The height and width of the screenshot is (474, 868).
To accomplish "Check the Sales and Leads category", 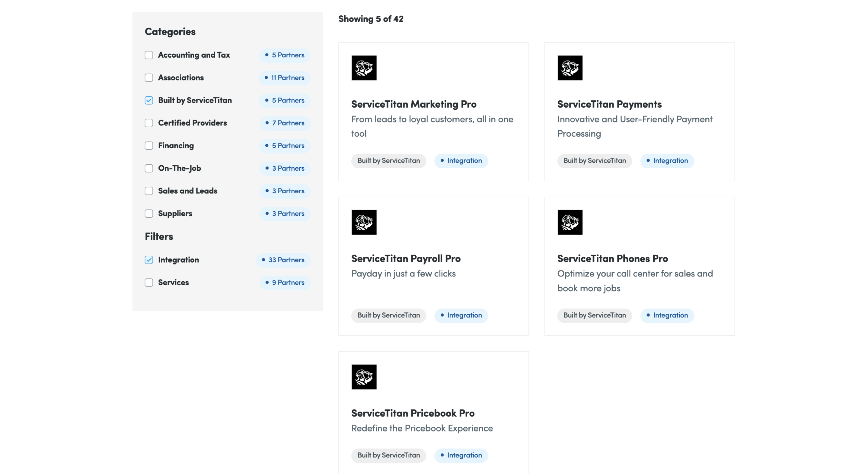I will [149, 191].
